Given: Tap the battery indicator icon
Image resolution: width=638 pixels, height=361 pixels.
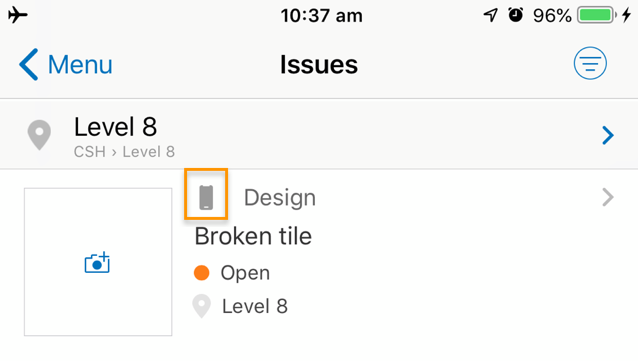Looking at the screenshot, I should (596, 15).
